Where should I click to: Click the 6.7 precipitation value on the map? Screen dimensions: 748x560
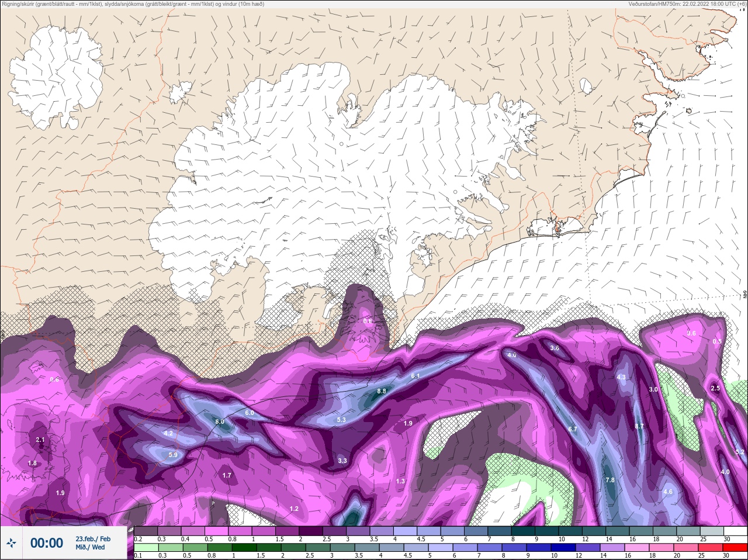click(x=573, y=429)
